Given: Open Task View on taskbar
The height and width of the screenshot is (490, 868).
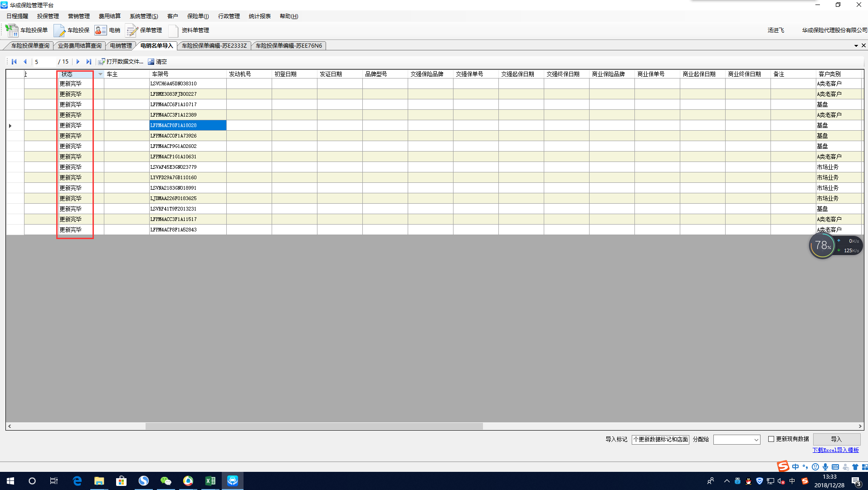Looking at the screenshot, I should point(54,481).
